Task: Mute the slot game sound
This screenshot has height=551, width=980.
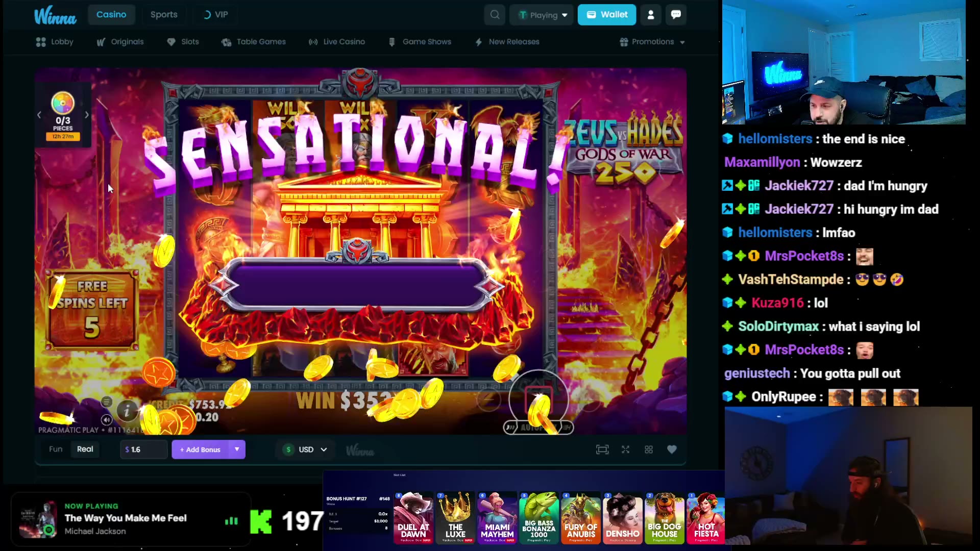Action: point(106,420)
